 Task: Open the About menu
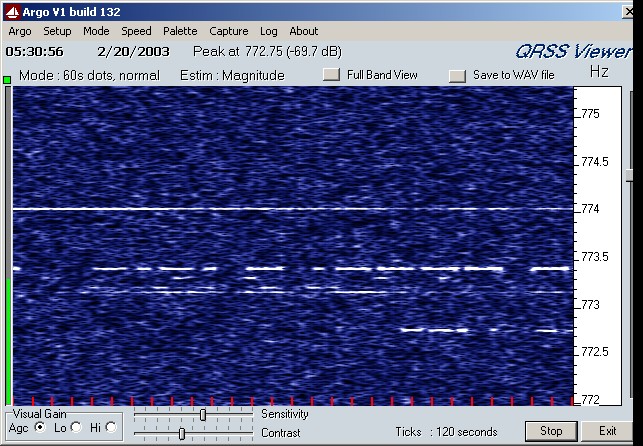pos(303,31)
